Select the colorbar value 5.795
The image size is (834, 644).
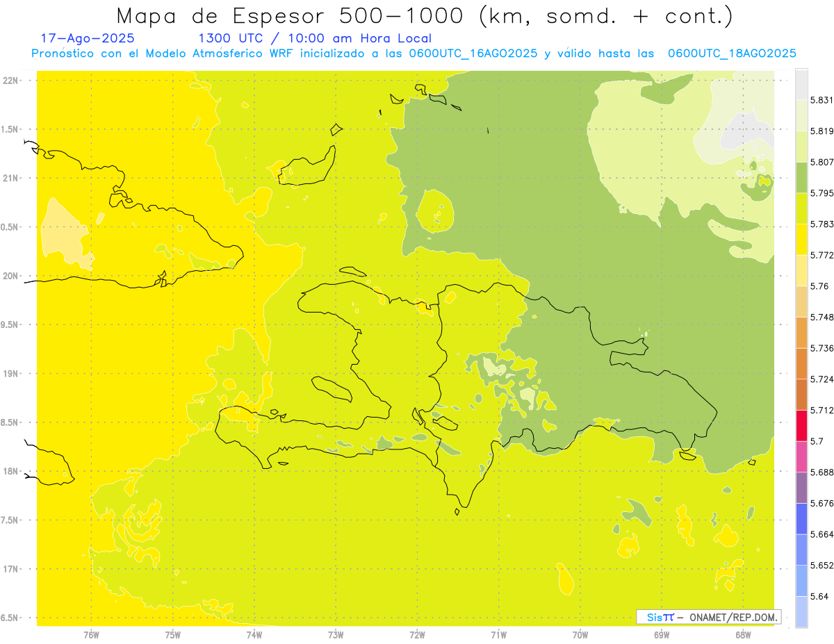(822, 193)
